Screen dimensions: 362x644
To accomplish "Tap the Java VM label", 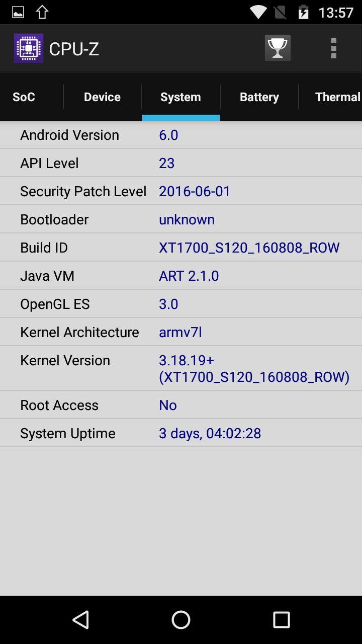I will click(47, 276).
